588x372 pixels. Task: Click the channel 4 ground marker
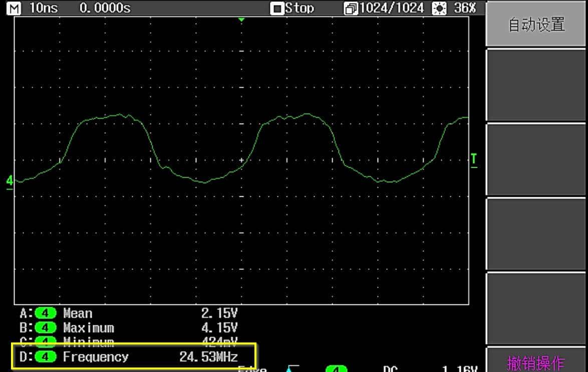[x=10, y=181]
